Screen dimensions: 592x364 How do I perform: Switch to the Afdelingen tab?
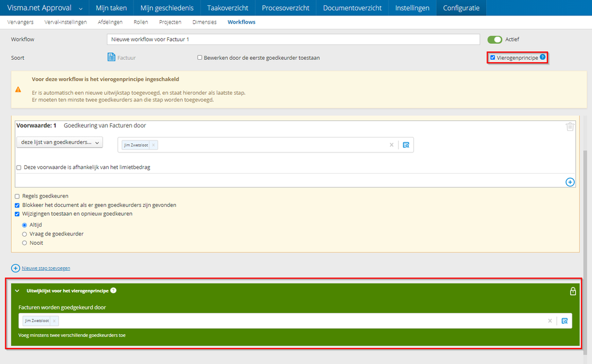110,22
